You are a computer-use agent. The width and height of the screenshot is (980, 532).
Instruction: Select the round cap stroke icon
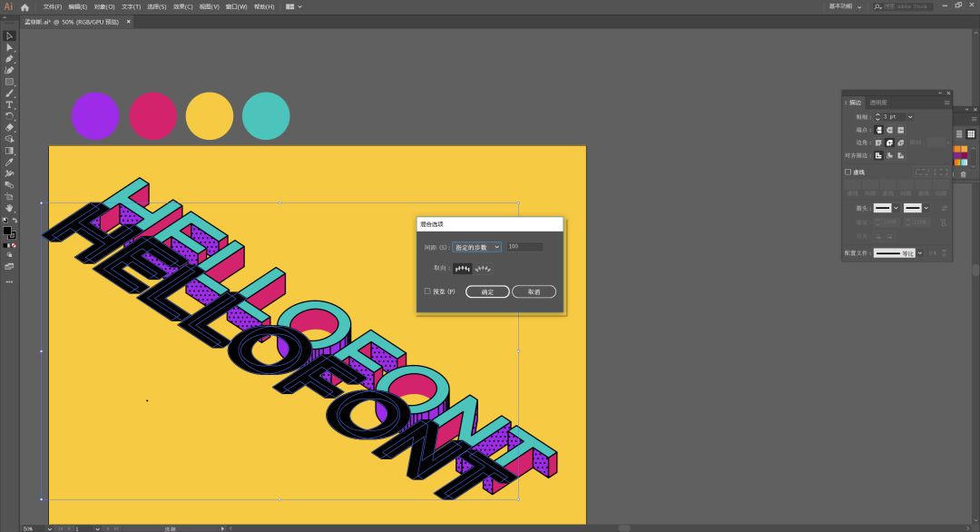[890, 130]
